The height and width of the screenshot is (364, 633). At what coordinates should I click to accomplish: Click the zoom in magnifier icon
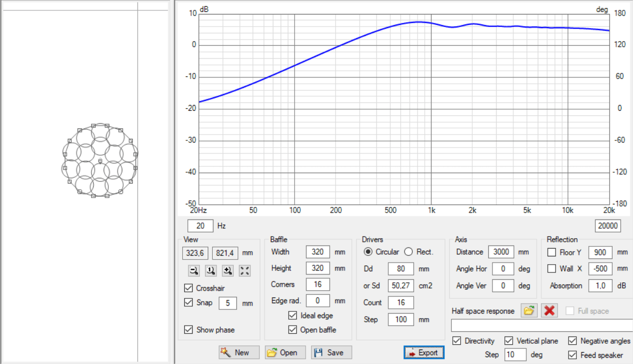pos(227,270)
